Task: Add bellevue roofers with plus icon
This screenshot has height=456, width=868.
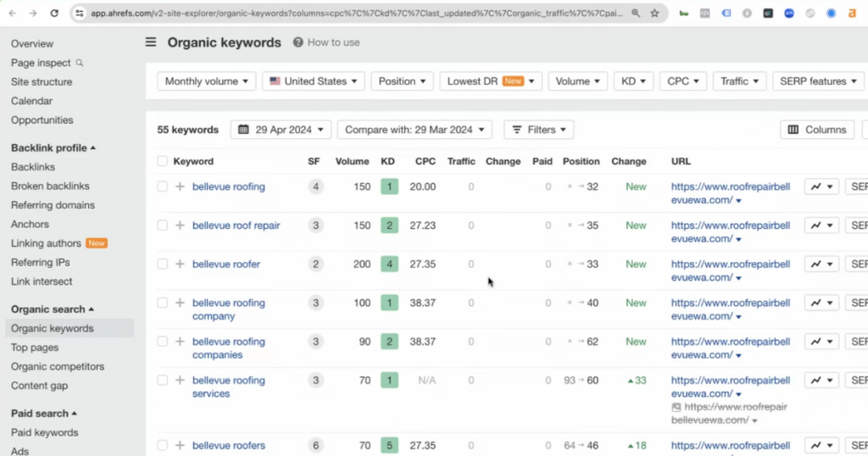Action: (x=180, y=446)
